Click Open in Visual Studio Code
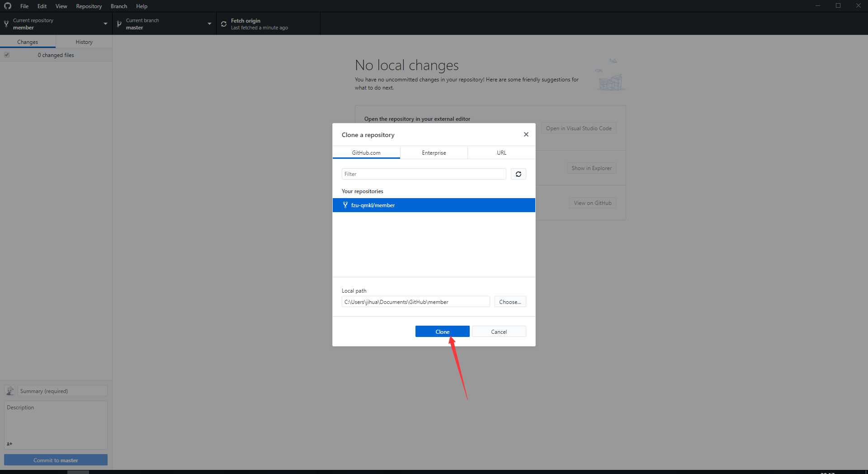This screenshot has height=474, width=868. point(579,128)
